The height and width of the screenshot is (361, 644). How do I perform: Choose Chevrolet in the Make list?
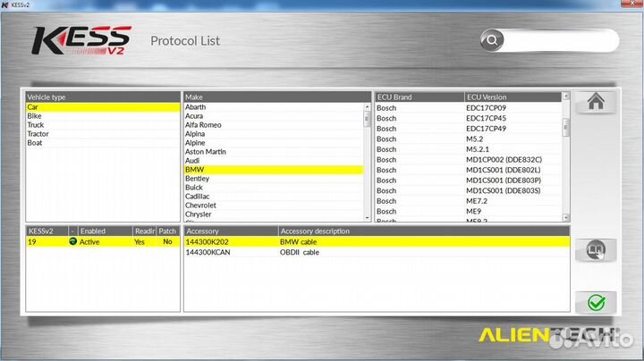[274, 206]
